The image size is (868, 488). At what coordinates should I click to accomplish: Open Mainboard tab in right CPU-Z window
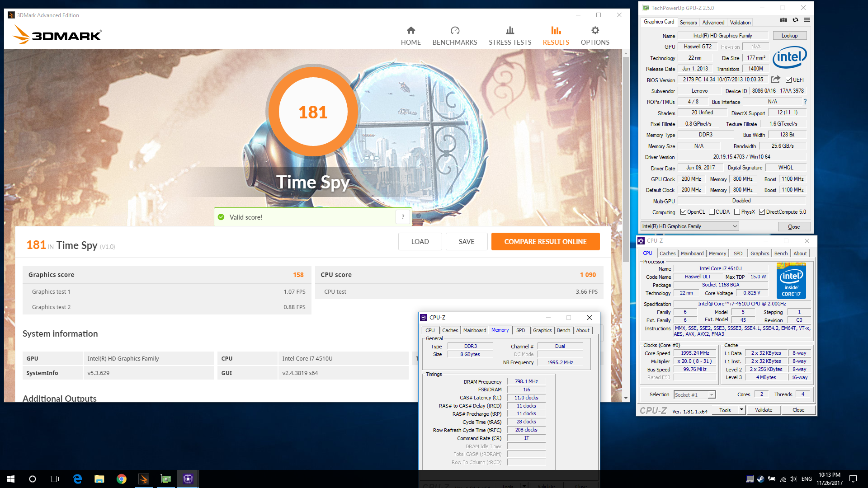click(692, 253)
